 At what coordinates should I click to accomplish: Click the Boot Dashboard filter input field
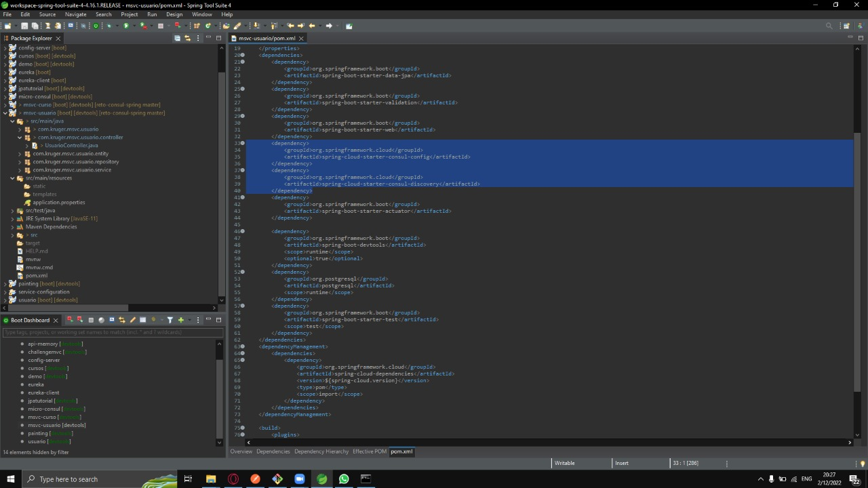pos(113,332)
